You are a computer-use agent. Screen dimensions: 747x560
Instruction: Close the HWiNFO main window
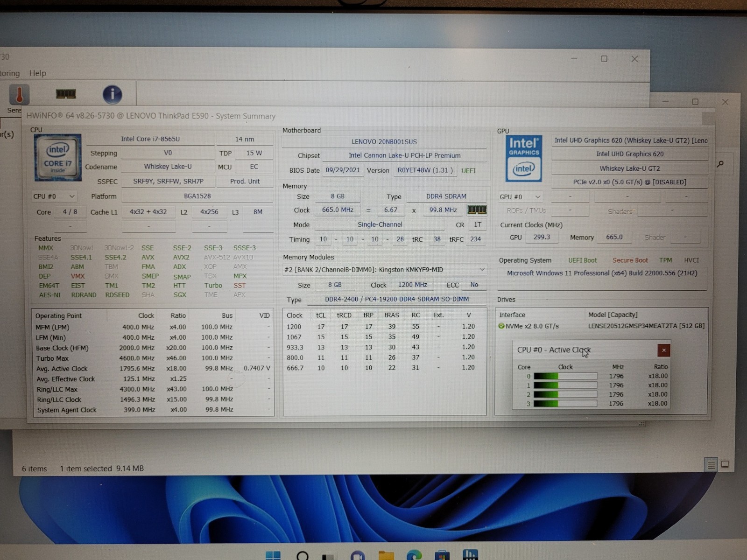(634, 59)
